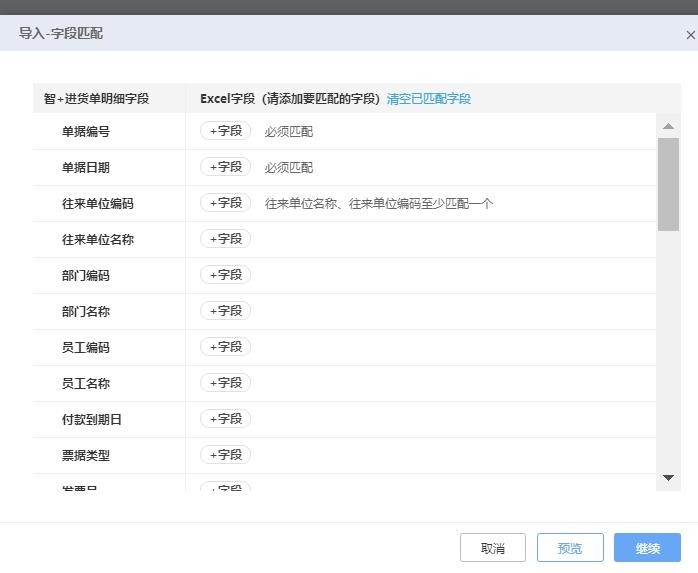Click the scrollbar down arrow
698x573 pixels.
(x=668, y=479)
